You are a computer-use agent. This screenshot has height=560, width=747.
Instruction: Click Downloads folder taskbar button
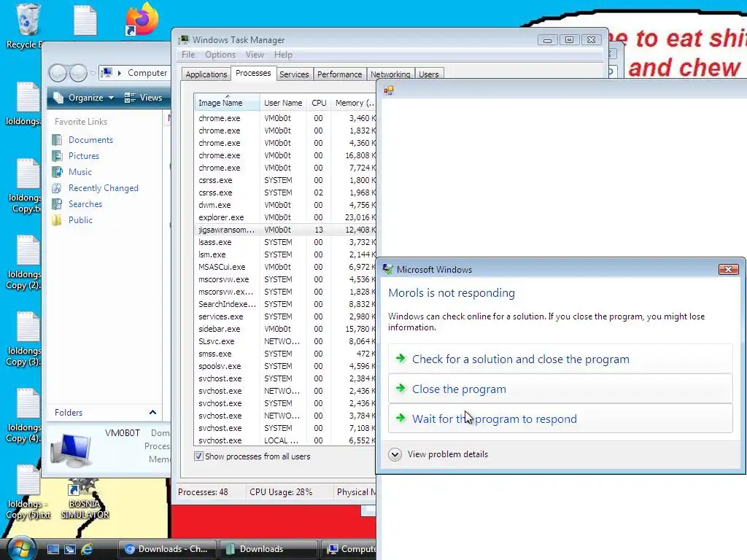(268, 549)
